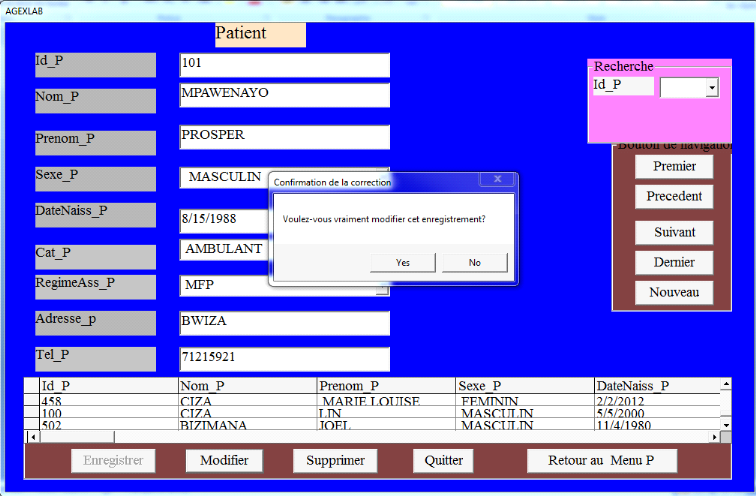The image size is (756, 496).
Task: Focus the Id_P field containing 101
Action: click(x=284, y=65)
